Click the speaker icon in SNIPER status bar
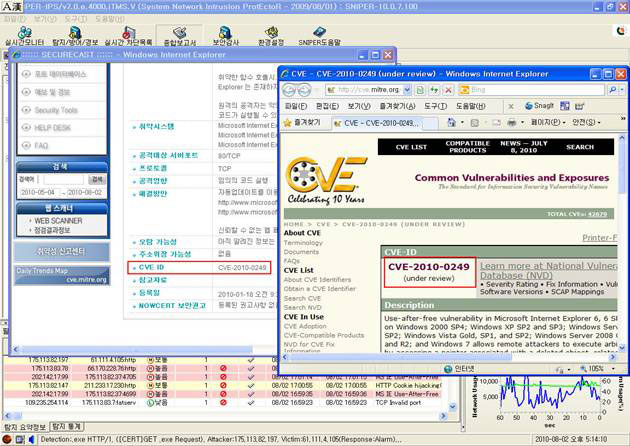630x446 pixels. pos(31,440)
